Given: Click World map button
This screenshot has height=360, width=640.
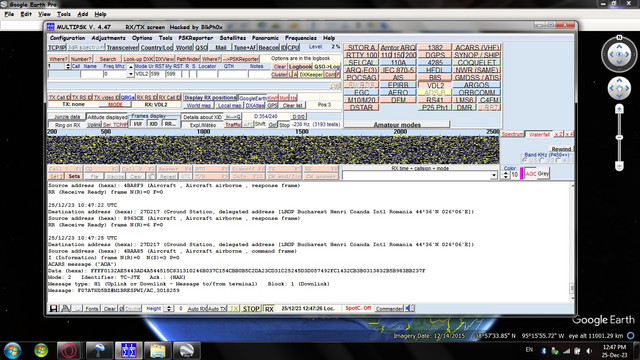Looking at the screenshot, I should [199, 105].
